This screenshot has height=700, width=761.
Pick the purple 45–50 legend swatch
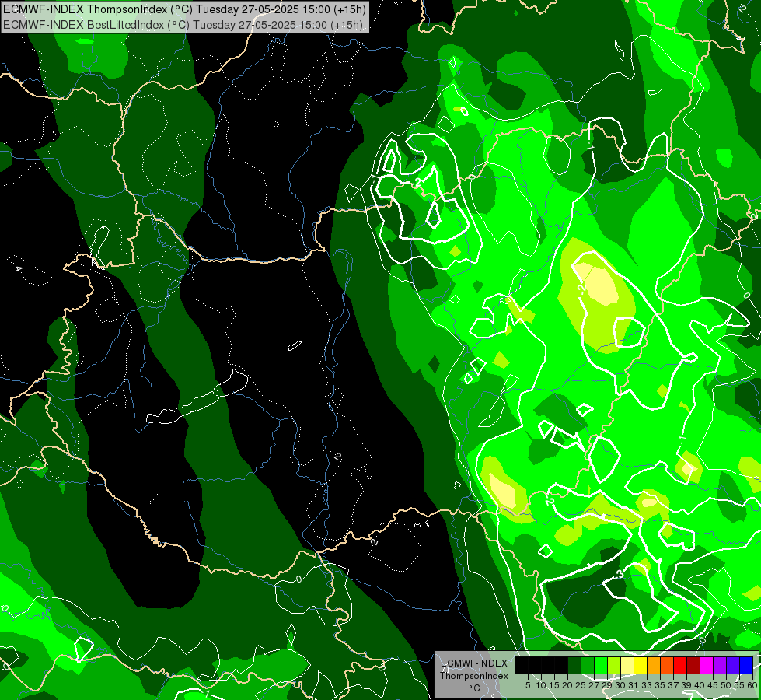(720, 665)
